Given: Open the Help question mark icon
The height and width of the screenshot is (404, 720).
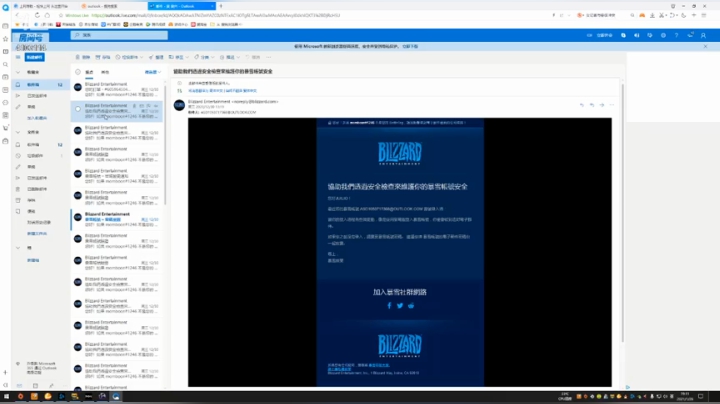Looking at the screenshot, I should 676,35.
